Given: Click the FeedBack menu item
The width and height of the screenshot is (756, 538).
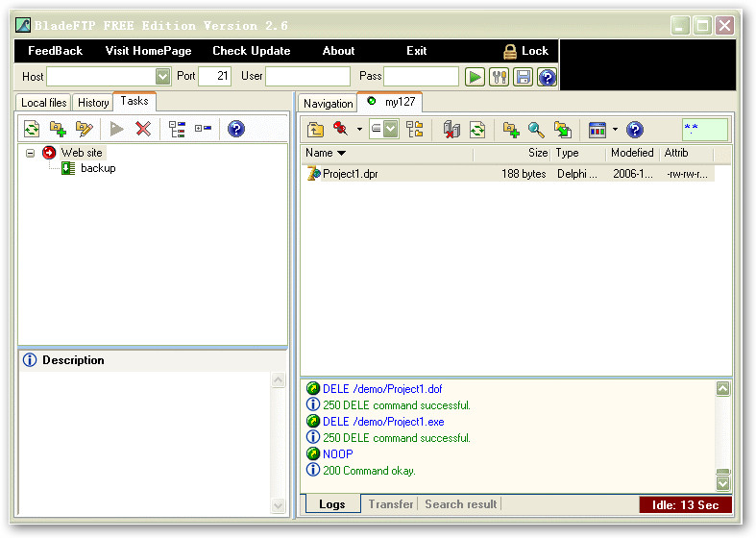Looking at the screenshot, I should tap(55, 51).
